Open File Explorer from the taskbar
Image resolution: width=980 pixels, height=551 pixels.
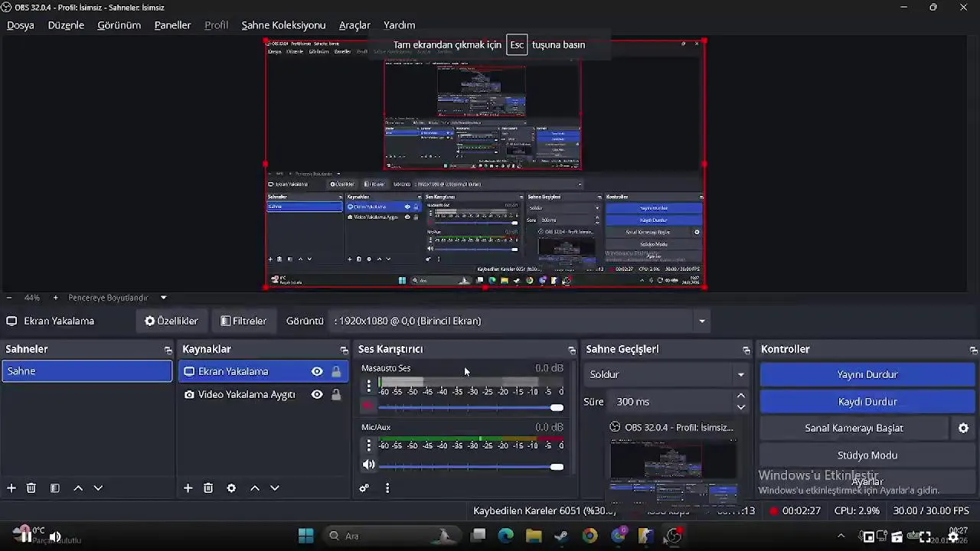534,536
